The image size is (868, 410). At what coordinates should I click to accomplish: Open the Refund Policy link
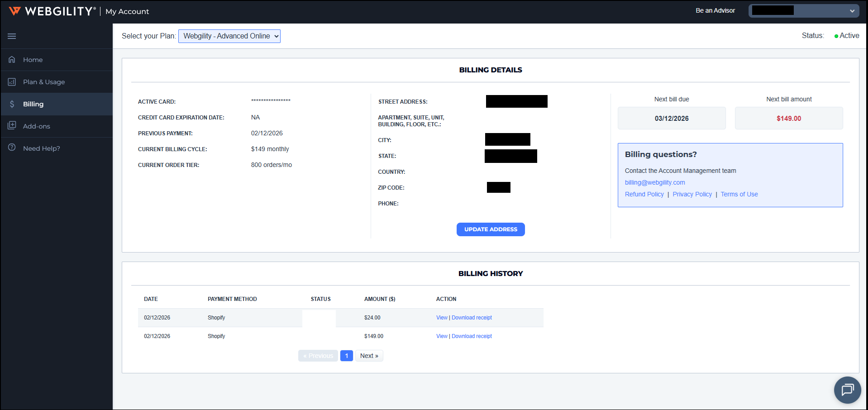click(644, 194)
